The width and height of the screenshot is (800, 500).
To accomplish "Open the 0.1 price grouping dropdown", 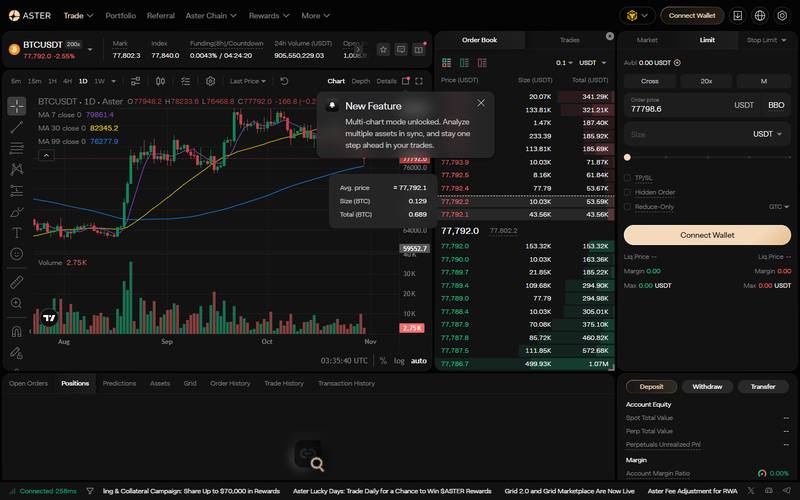I will tap(564, 63).
